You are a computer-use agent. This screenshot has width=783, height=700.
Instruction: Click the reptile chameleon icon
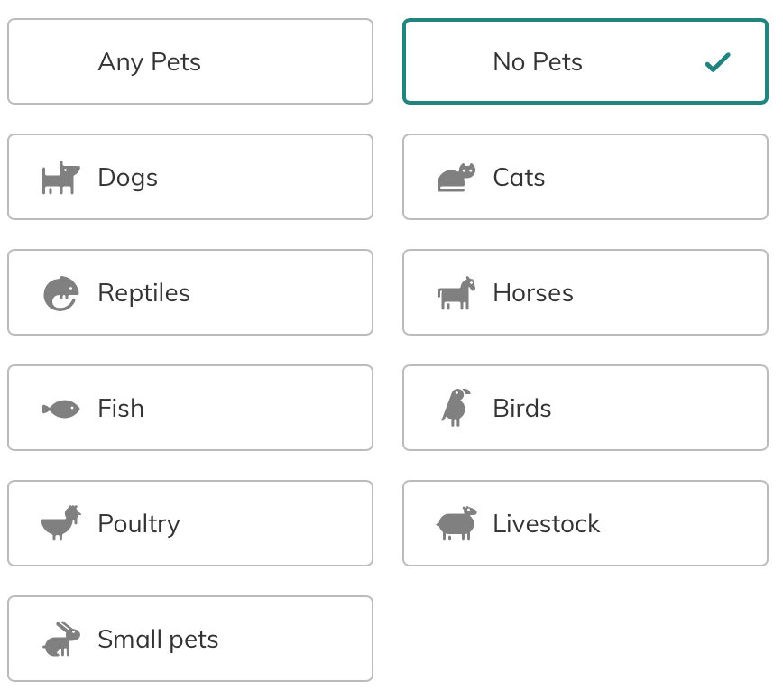coord(60,293)
